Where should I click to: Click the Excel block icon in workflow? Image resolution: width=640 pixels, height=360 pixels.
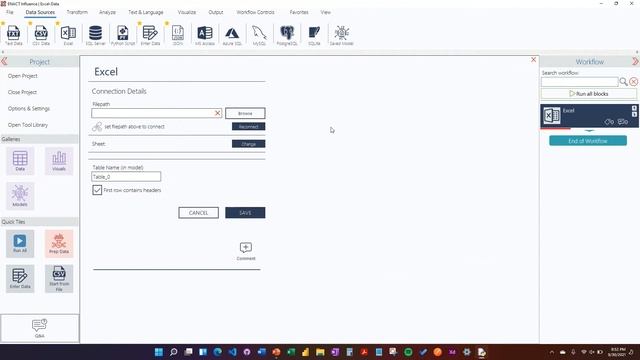(552, 116)
